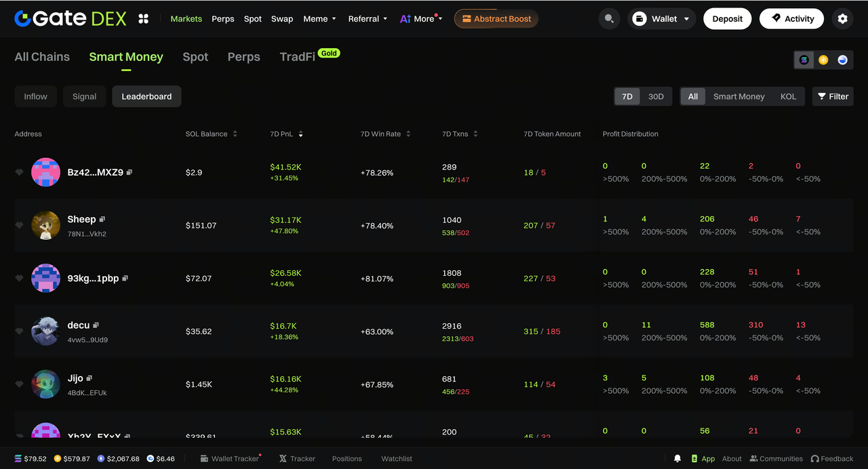Open settings gear in top bar
This screenshot has width=868, height=469.
[842, 19]
